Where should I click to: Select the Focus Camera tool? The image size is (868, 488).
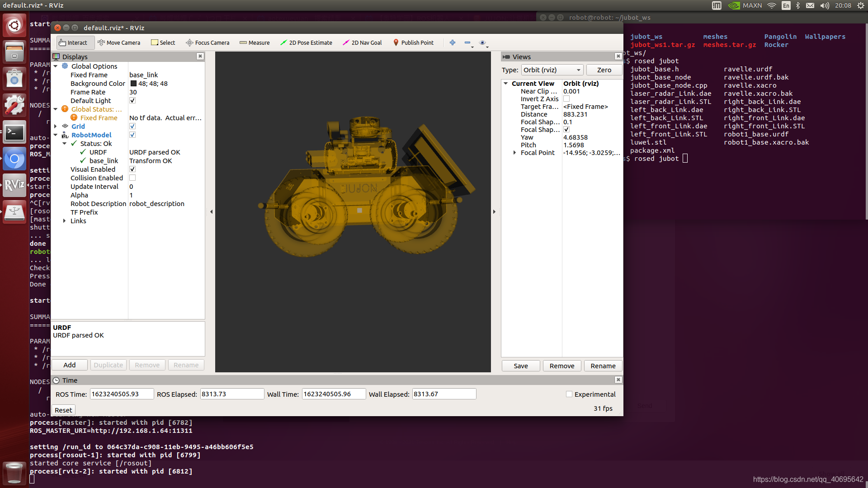208,42
